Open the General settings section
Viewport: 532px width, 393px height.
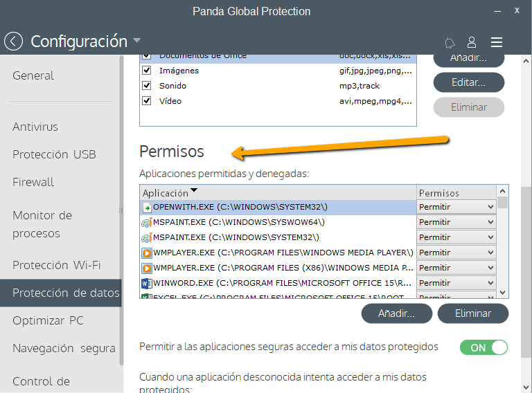pos(33,75)
